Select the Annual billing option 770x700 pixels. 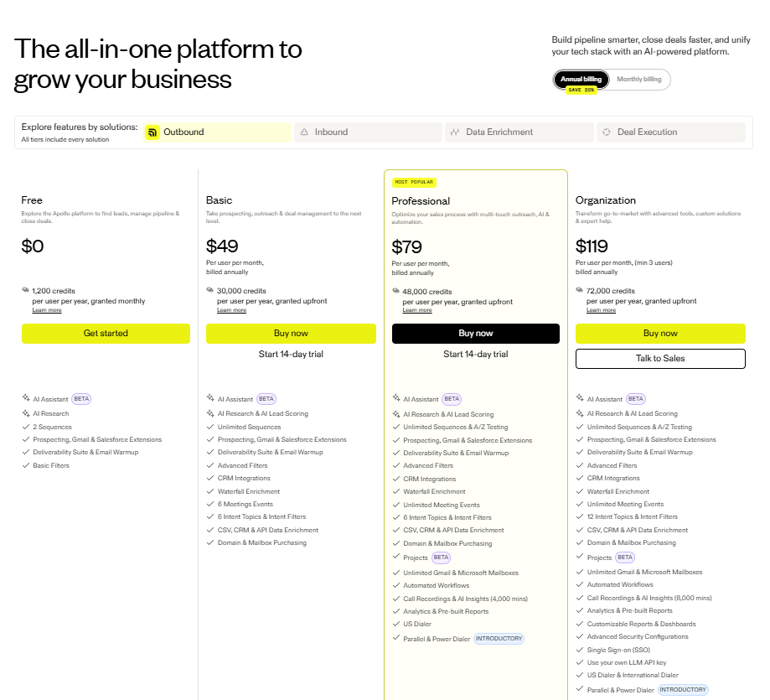(x=581, y=79)
